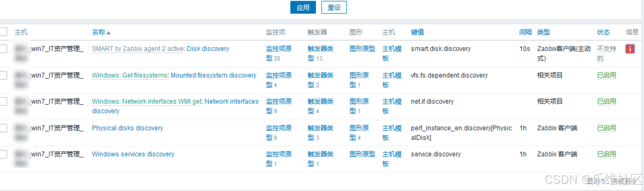
Task: Click the red info icon for Disk discovery
Action: [630, 49]
